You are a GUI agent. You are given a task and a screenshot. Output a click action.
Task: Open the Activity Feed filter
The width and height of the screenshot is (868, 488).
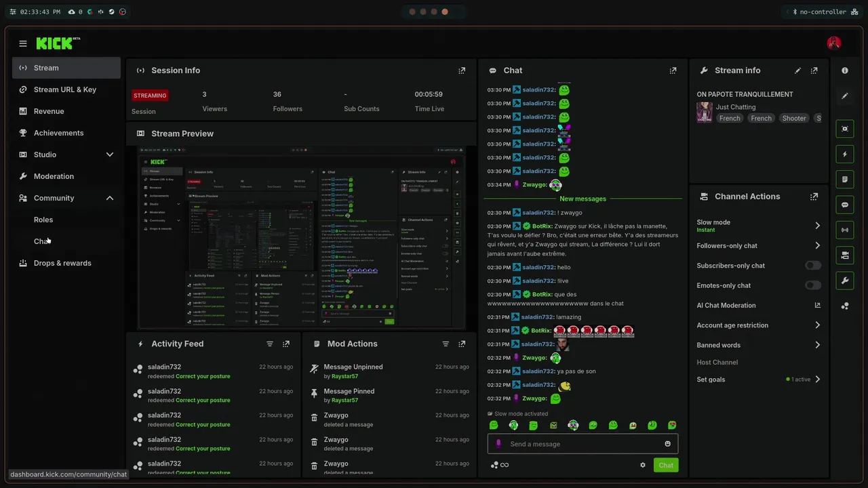tap(270, 344)
